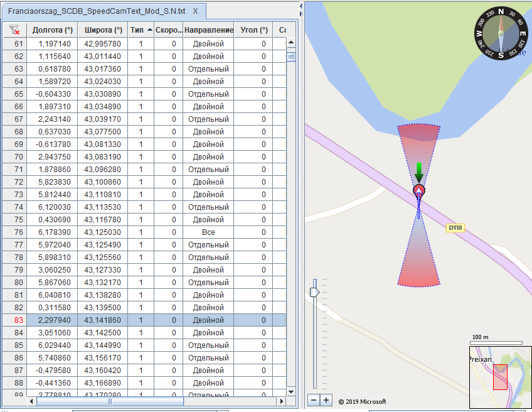This screenshot has width=532, height=412.
Task: Click horizontal scrollbar left arrow
Action: [x=31, y=401]
